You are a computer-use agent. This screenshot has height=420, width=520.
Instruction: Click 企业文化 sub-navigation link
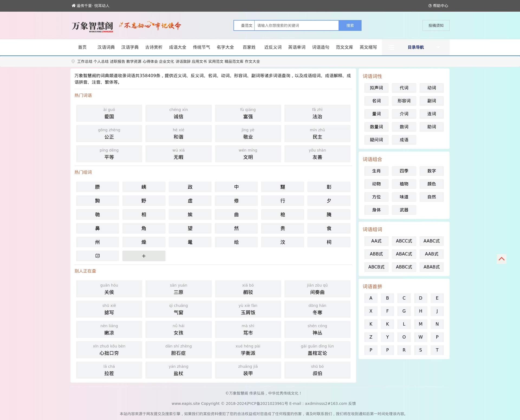pos(167,61)
